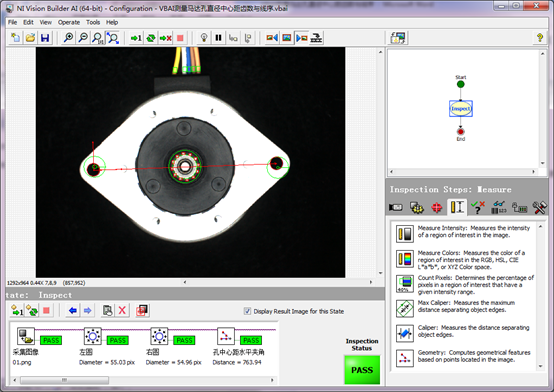Toggle the pause inspection button
Viewport: 554px width, 392px height.
pyautogui.click(x=218, y=38)
